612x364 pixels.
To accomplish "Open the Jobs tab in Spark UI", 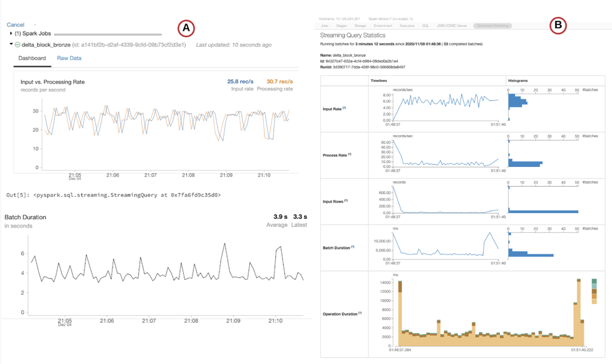I will [x=325, y=26].
